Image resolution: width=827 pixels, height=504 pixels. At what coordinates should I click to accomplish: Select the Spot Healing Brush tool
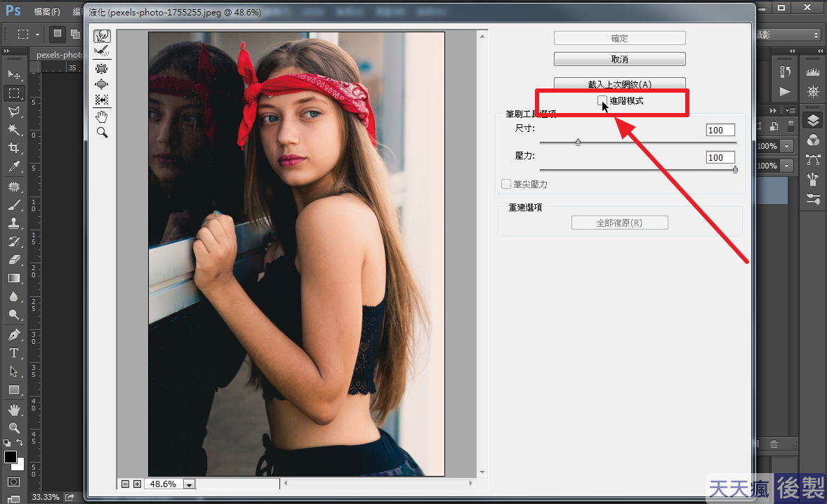coord(14,187)
